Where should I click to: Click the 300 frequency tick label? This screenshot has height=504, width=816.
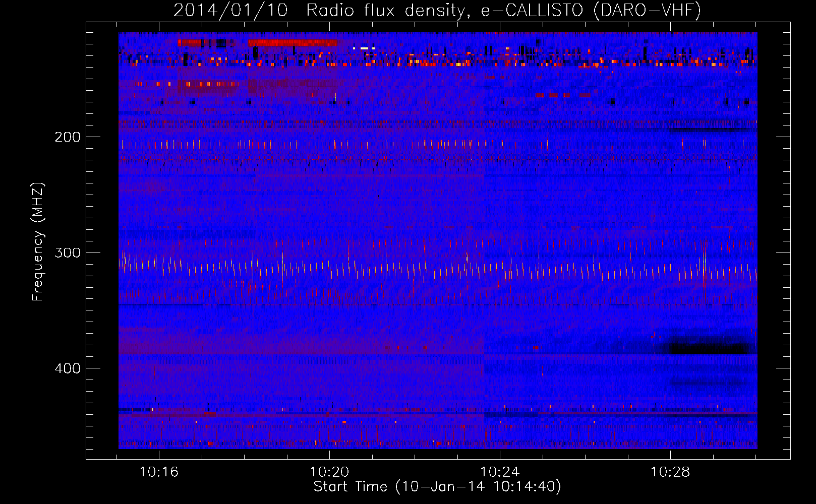tap(68, 253)
